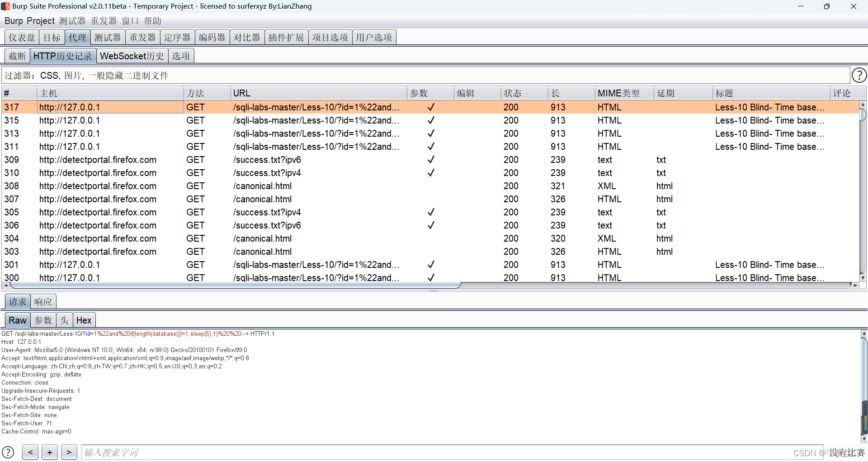Image resolution: width=868 pixels, height=462 pixels.
Task: Open the 帮助 help menu
Action: [x=153, y=21]
